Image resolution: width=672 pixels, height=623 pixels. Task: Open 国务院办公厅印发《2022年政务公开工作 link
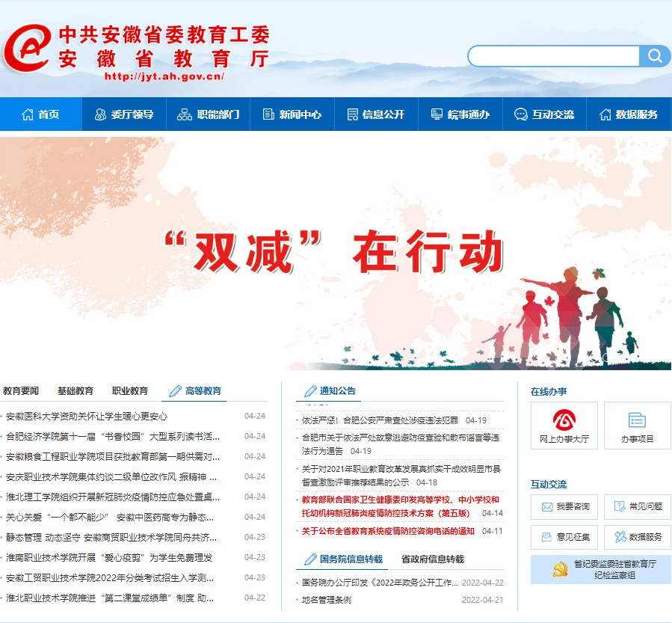[x=380, y=583]
